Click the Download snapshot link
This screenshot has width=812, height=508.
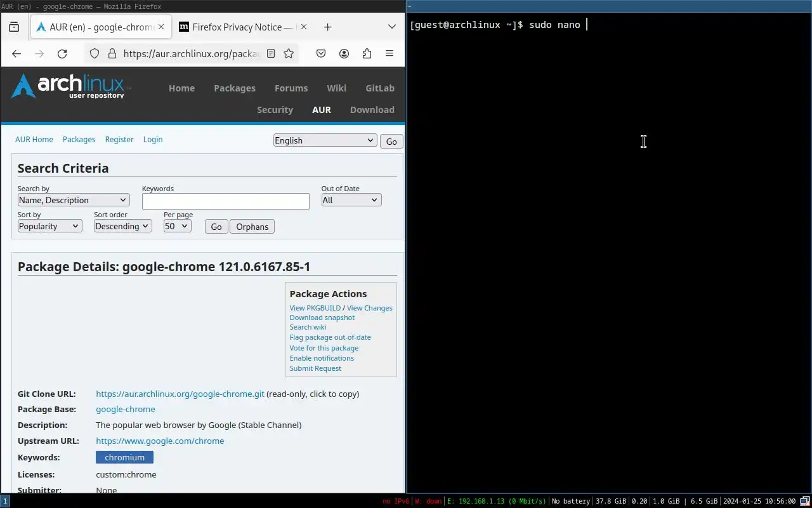pos(322,317)
